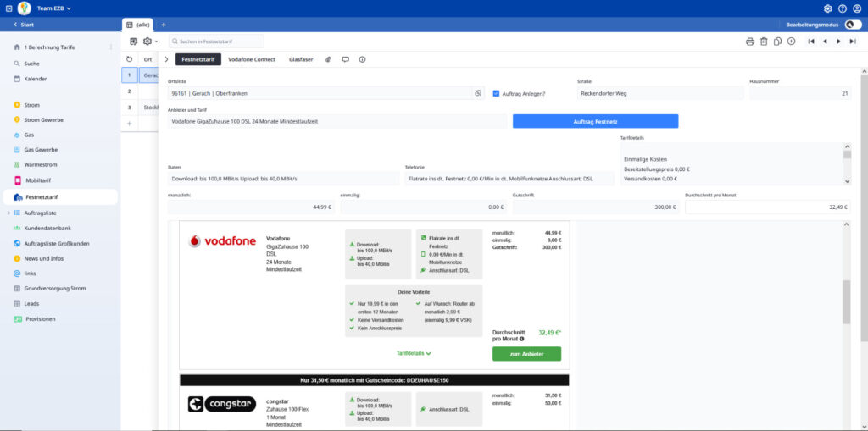Open the record info icon tab
868x431 pixels.
click(362, 59)
